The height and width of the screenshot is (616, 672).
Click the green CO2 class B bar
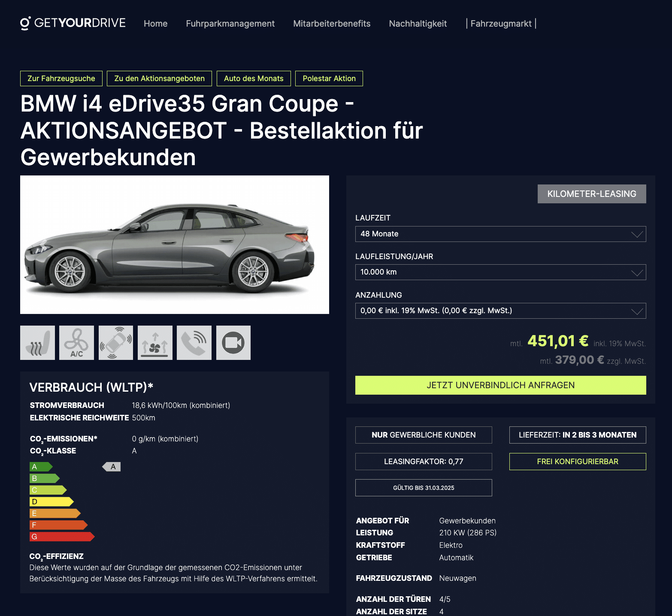coord(45,478)
